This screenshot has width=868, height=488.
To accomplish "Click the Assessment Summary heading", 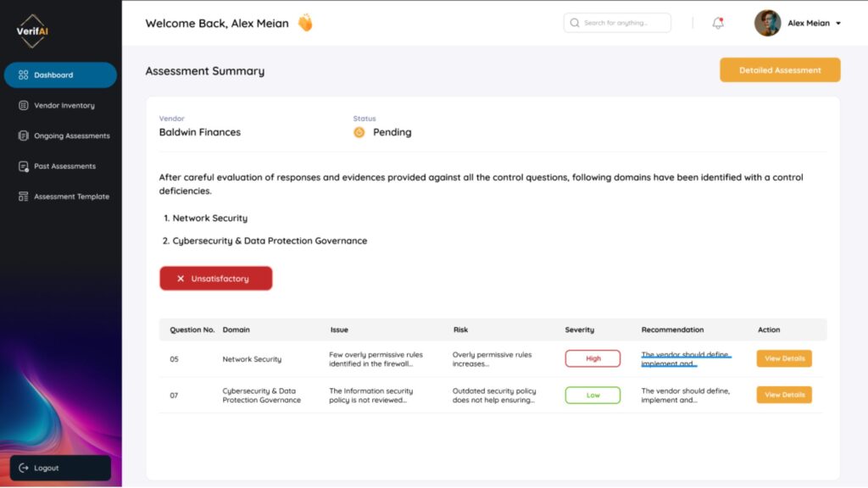I will point(205,71).
